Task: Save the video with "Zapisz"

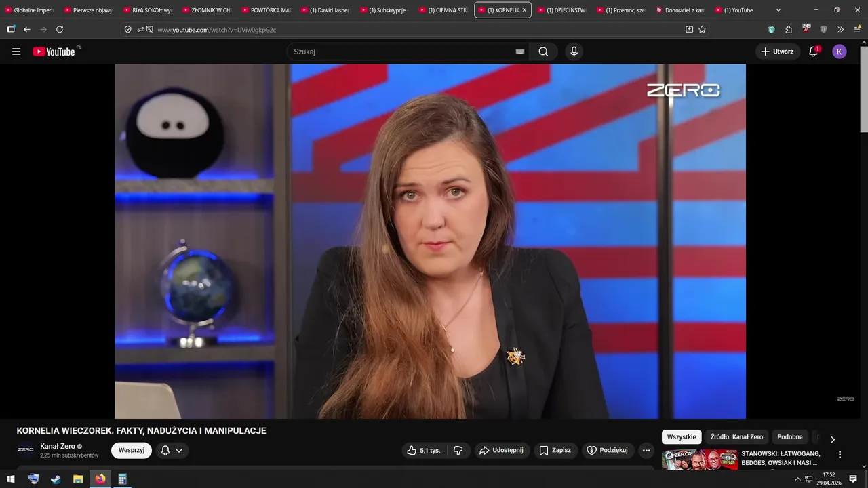Action: point(555,450)
